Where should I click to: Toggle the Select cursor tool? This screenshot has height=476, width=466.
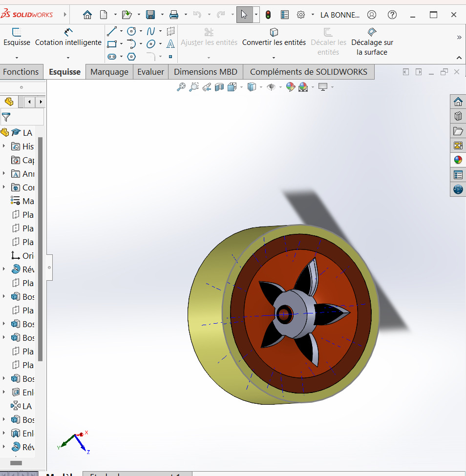[244, 15]
